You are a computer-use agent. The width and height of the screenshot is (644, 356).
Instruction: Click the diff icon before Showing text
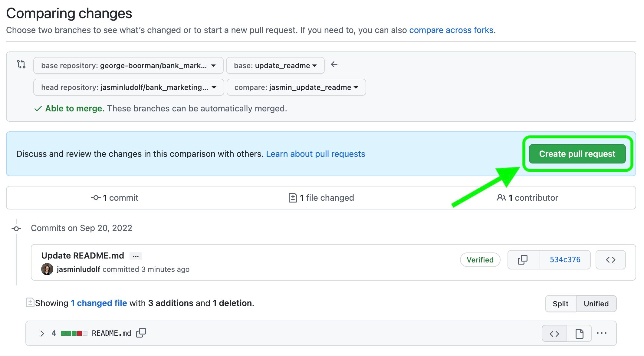point(30,302)
